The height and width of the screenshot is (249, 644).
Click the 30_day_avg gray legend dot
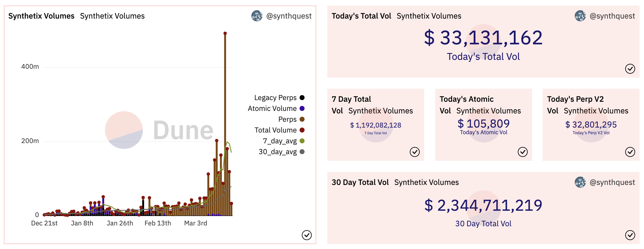click(x=302, y=152)
